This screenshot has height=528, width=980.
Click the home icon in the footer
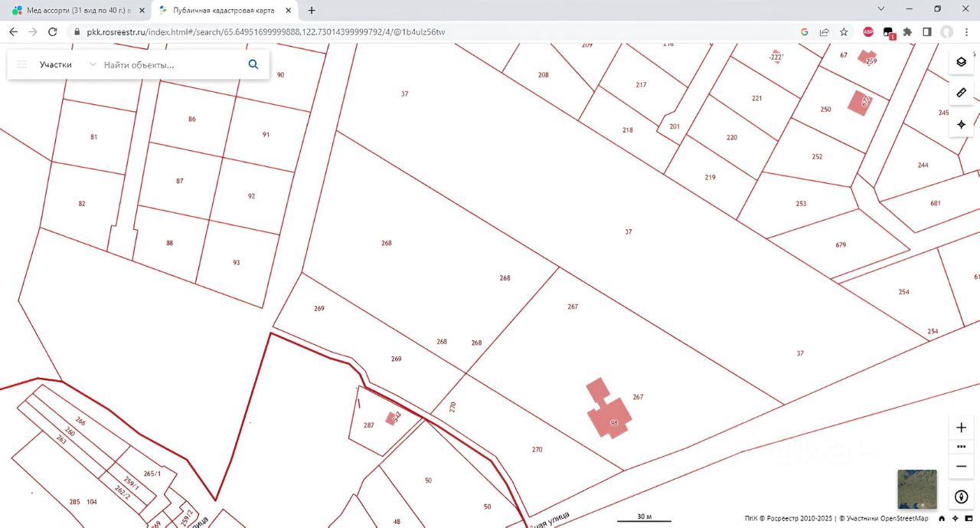click(942, 519)
